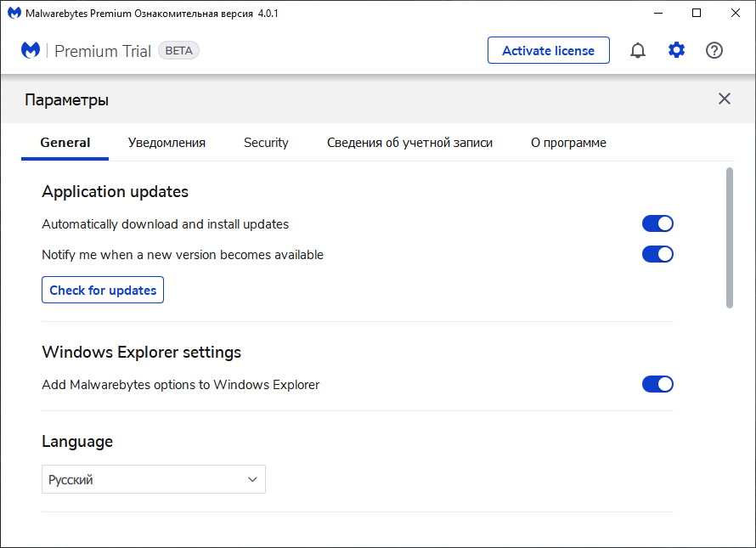The width and height of the screenshot is (756, 548).
Task: Click the BETA label next to Premium Trial
Action: click(x=178, y=50)
